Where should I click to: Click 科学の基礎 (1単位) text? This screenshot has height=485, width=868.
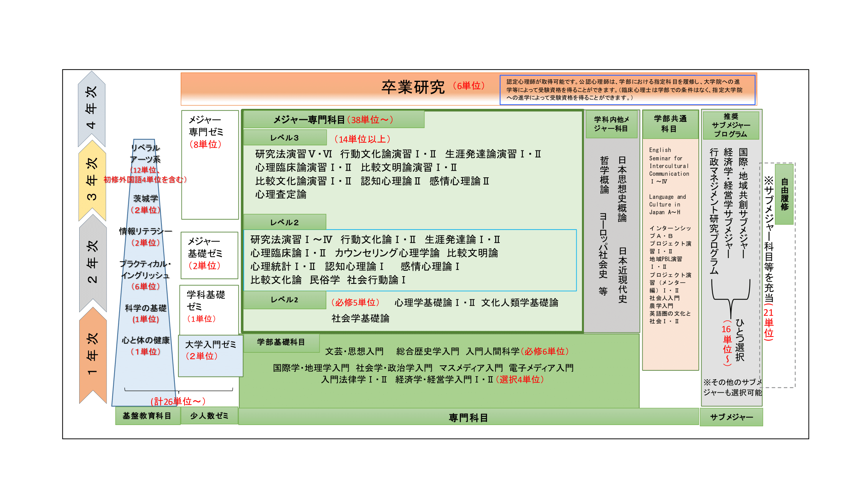[x=146, y=313]
